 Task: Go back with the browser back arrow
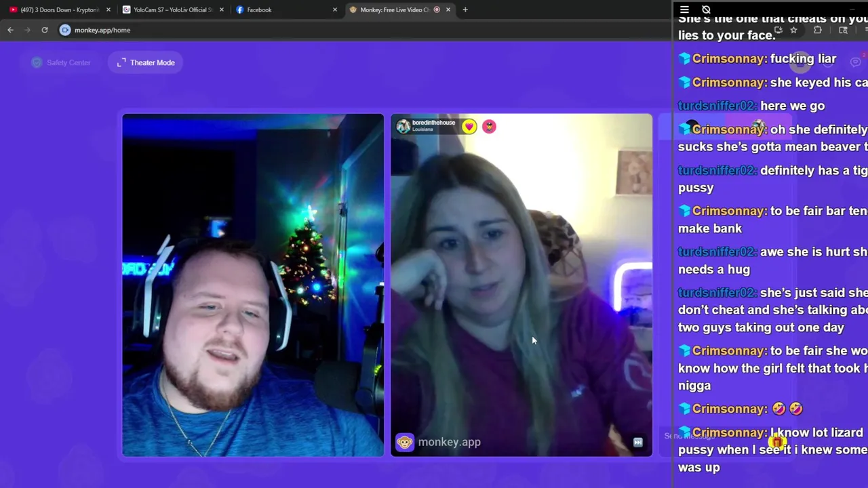pos(10,30)
